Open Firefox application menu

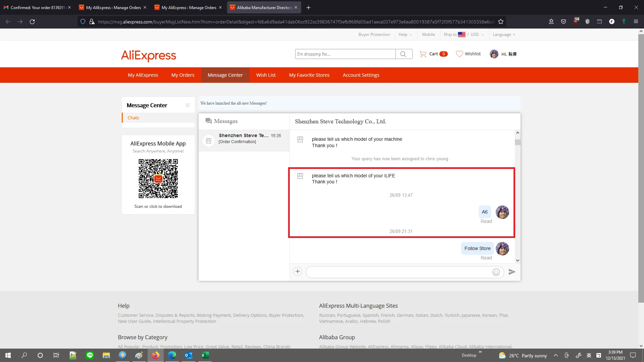click(x=636, y=22)
